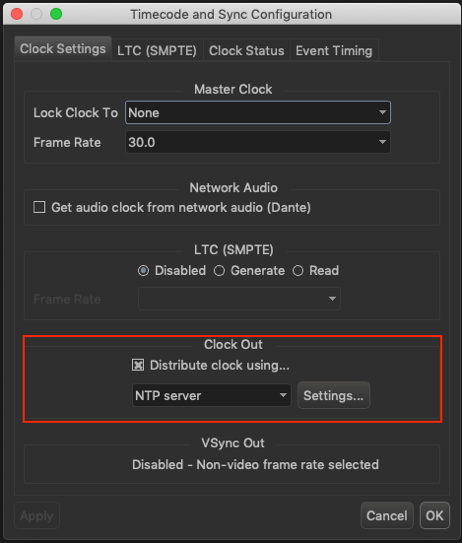Select the Event Timing tab
Screen dimensions: 462x543
pyautogui.click(x=334, y=51)
